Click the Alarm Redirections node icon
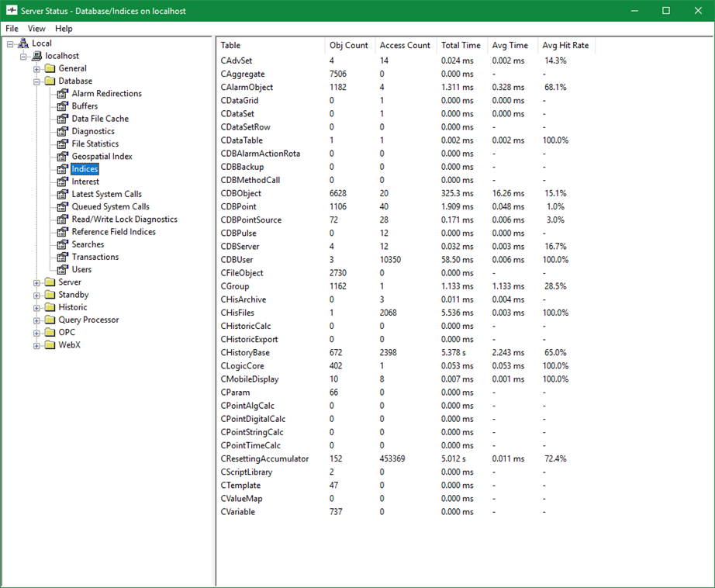 [63, 94]
